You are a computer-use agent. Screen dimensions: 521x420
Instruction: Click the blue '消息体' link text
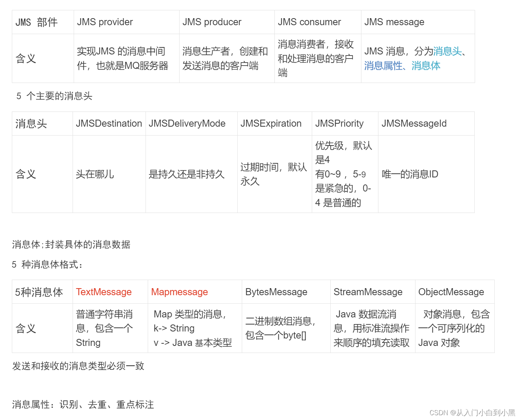(426, 66)
